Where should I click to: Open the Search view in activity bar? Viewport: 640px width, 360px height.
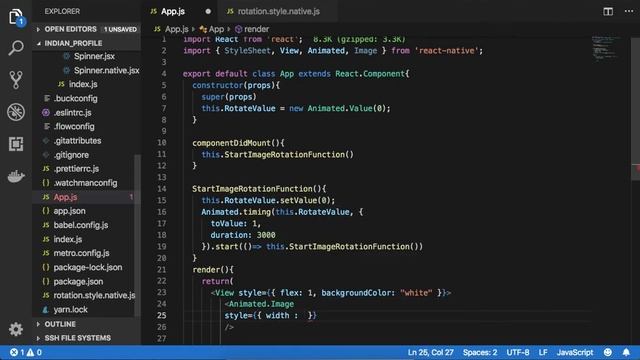(x=16, y=48)
